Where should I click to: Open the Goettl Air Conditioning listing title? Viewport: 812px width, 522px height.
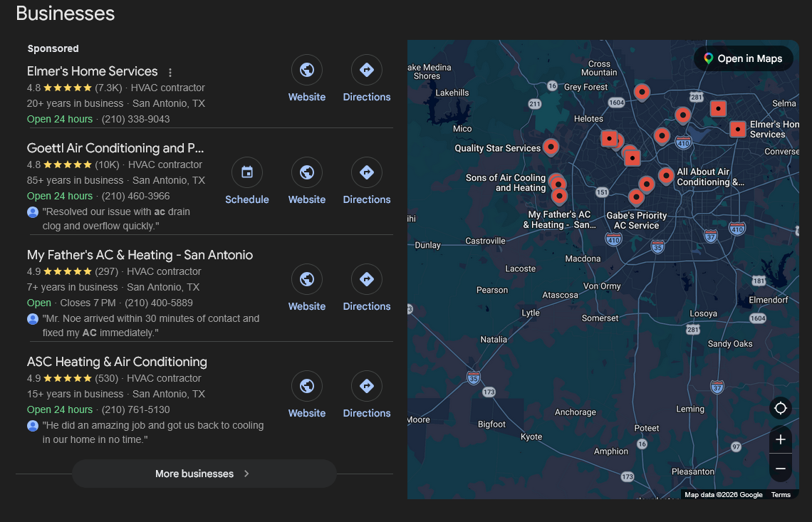[x=115, y=148]
